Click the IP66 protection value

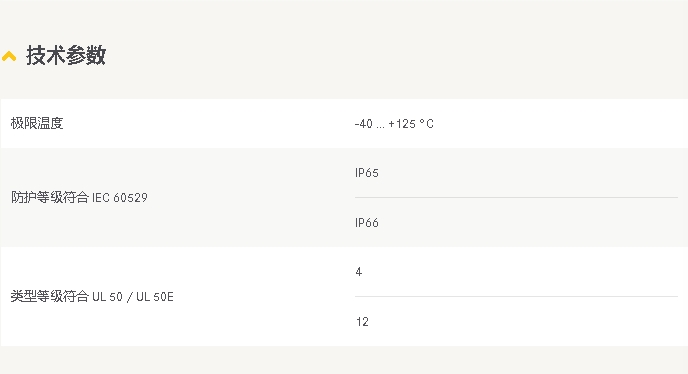point(367,223)
